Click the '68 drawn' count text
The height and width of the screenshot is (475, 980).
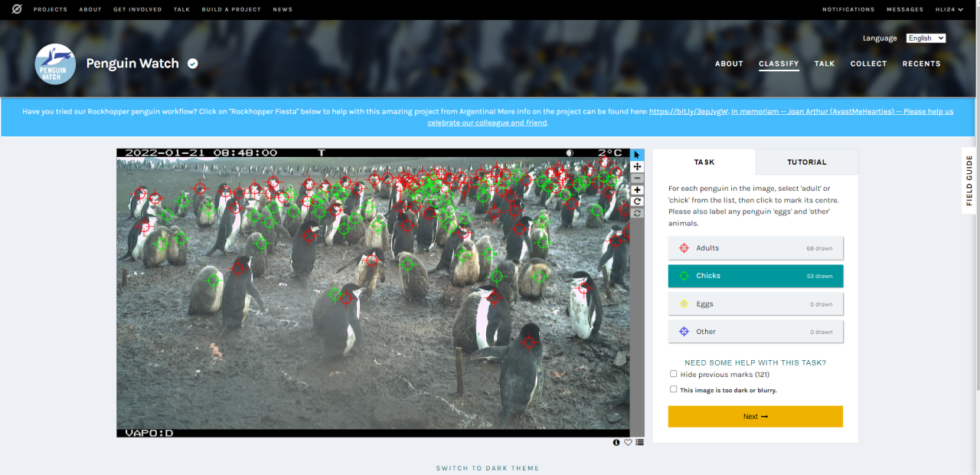pyautogui.click(x=819, y=248)
